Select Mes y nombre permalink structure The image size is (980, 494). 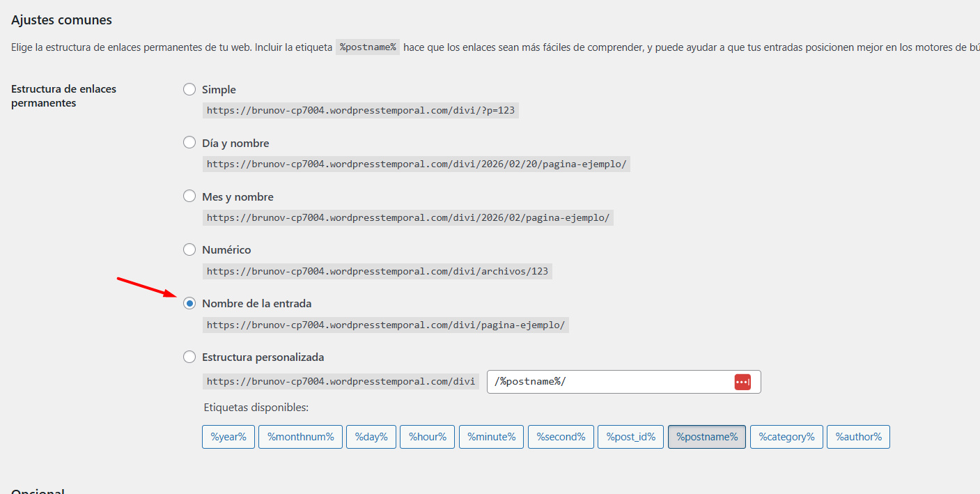click(x=189, y=196)
